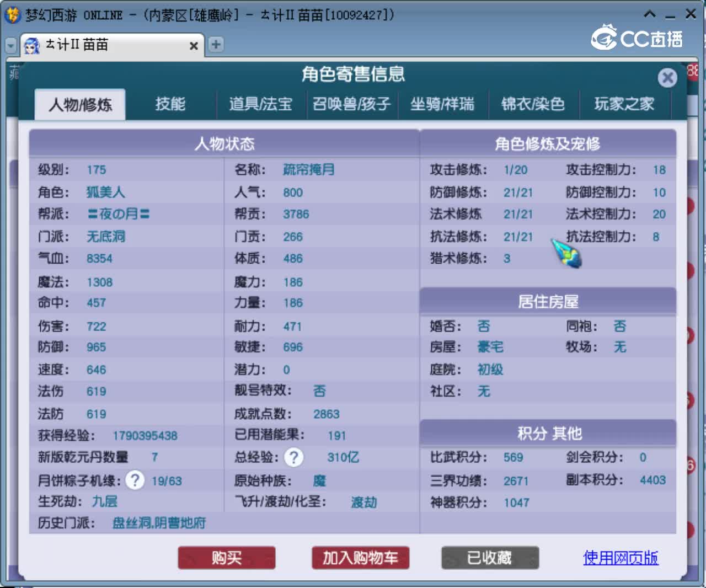Click the guild name =夜の月=
The image size is (706, 588).
coord(119,214)
